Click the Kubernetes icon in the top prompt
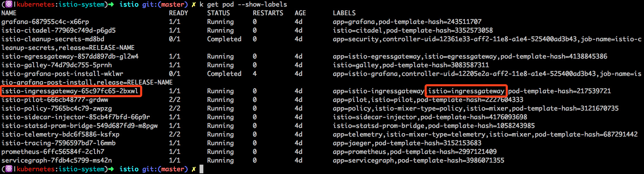Screen dimensions: 644x174 [x=9, y=5]
